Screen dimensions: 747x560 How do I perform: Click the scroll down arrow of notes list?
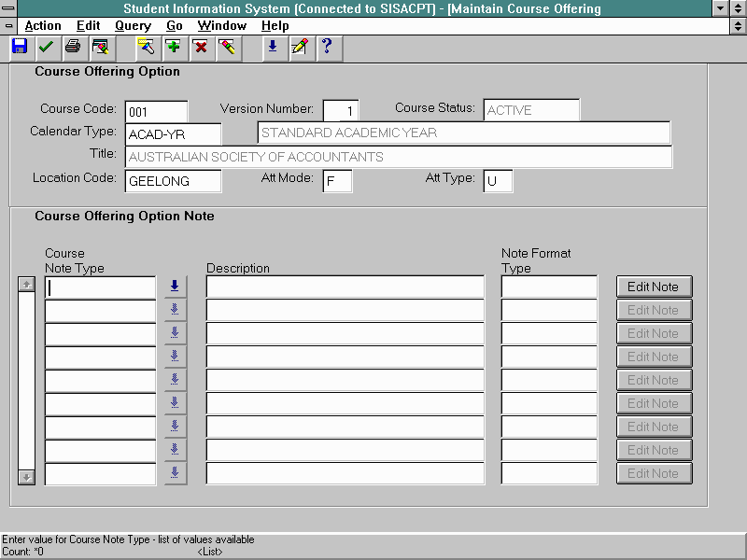(27, 476)
